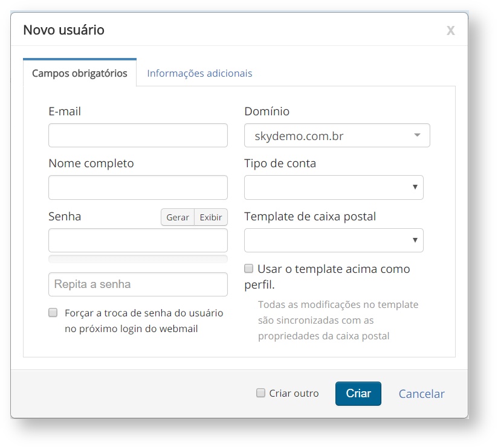The image size is (498, 448).
Task: Expand the Tipo de conta dropdown
Action: (x=334, y=188)
